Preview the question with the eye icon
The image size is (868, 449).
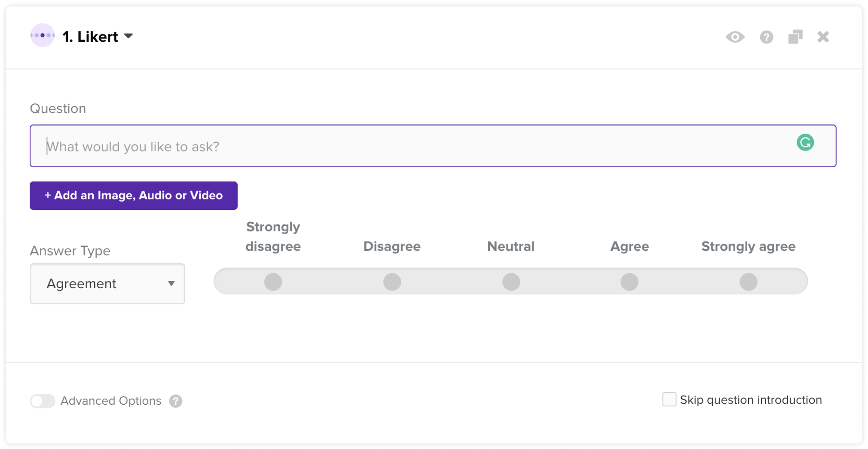click(735, 37)
